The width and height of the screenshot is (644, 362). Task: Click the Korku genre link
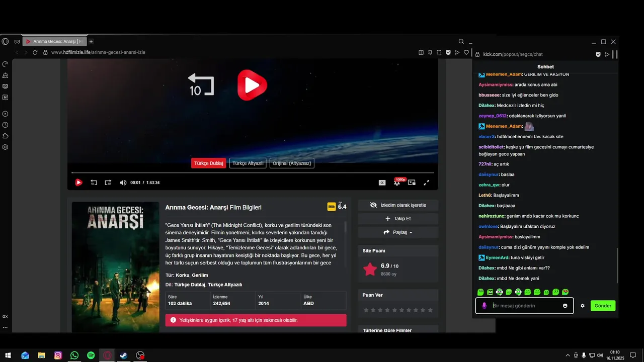(183, 275)
